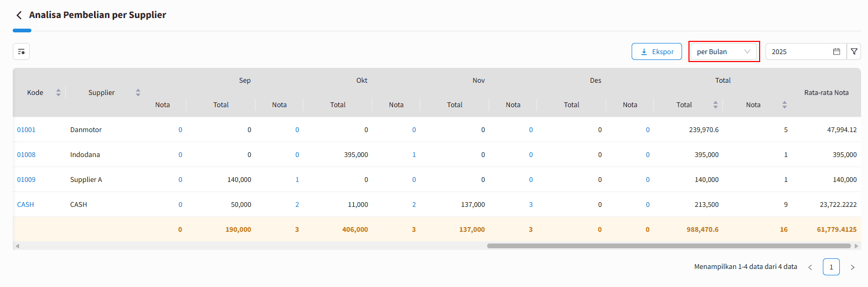Image resolution: width=868 pixels, height=287 pixels.
Task: Open the calendar icon in the year field
Action: click(837, 51)
